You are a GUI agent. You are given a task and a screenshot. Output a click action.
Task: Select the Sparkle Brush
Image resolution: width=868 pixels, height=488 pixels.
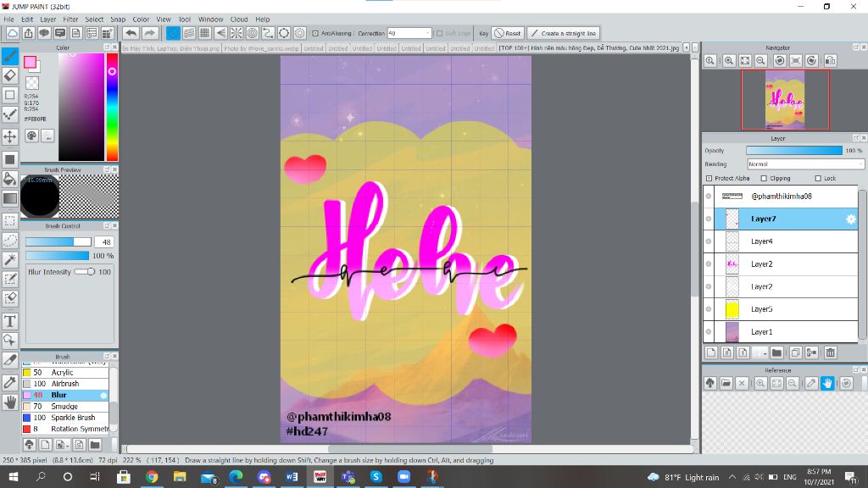tap(65, 417)
